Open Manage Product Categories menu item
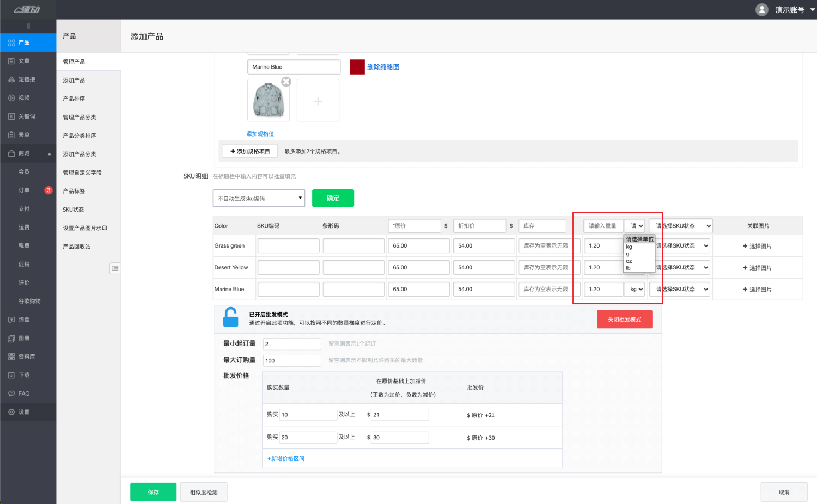 click(80, 117)
